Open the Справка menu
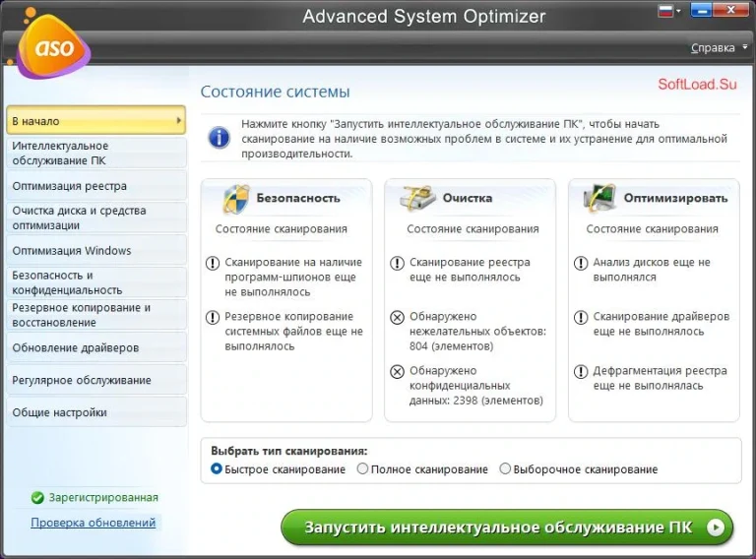The image size is (756, 559). [713, 47]
